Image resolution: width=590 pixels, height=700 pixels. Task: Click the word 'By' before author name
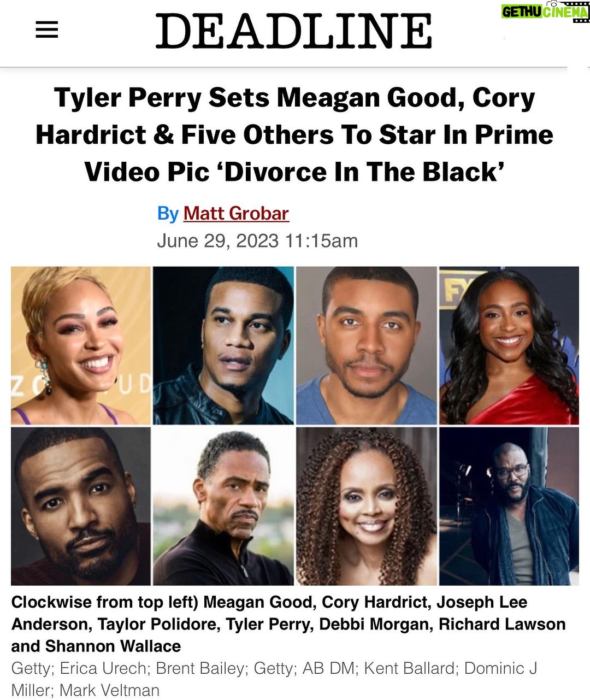pyautogui.click(x=168, y=213)
